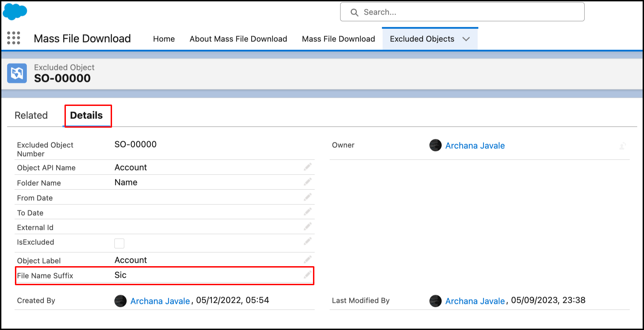The height and width of the screenshot is (330, 644).
Task: Edit Object API Name with pencil icon
Action: pyautogui.click(x=308, y=167)
